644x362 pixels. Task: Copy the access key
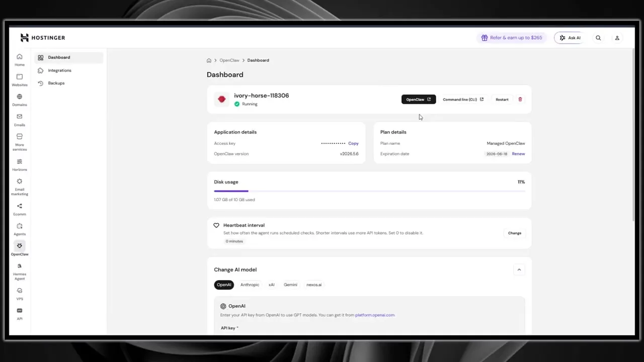click(353, 143)
